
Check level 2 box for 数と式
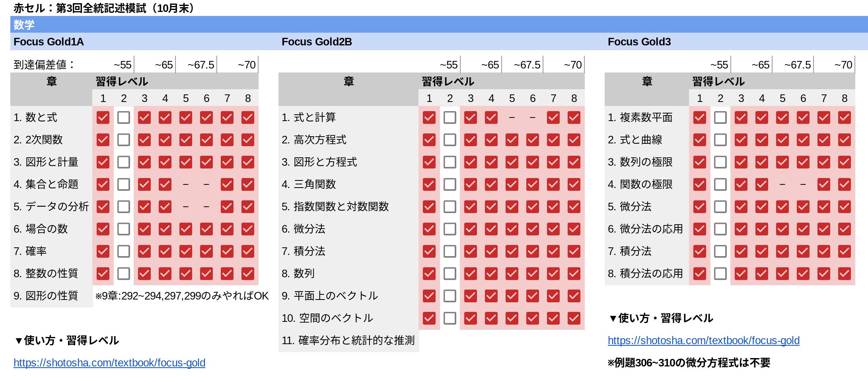point(124,117)
